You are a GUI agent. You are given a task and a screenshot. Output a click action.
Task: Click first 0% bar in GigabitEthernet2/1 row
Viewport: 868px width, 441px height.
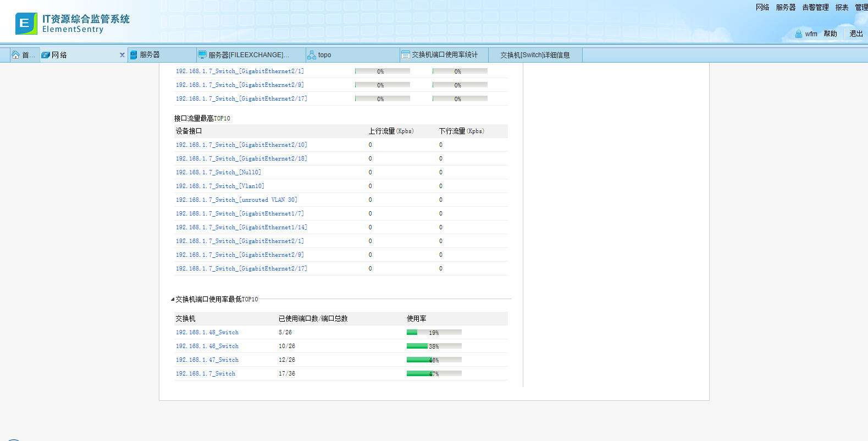pos(383,71)
